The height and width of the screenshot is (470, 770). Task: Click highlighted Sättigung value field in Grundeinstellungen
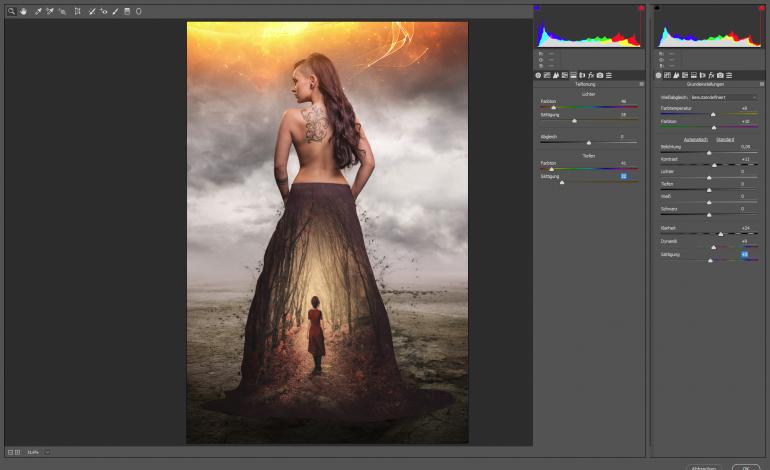click(x=744, y=254)
